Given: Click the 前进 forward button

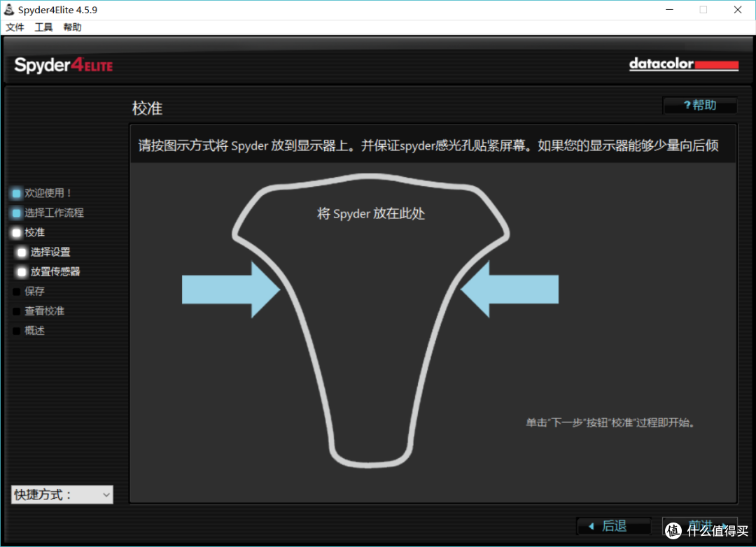Looking at the screenshot, I should tap(700, 526).
